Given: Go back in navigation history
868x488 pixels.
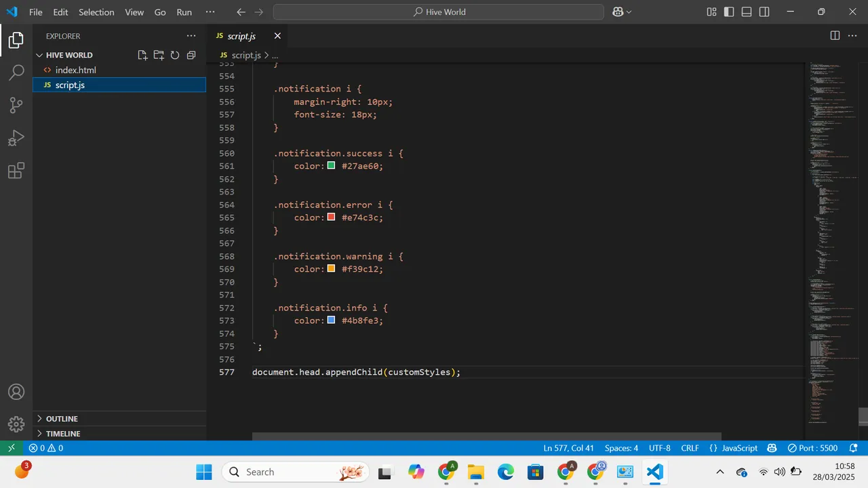Looking at the screenshot, I should pos(241,12).
